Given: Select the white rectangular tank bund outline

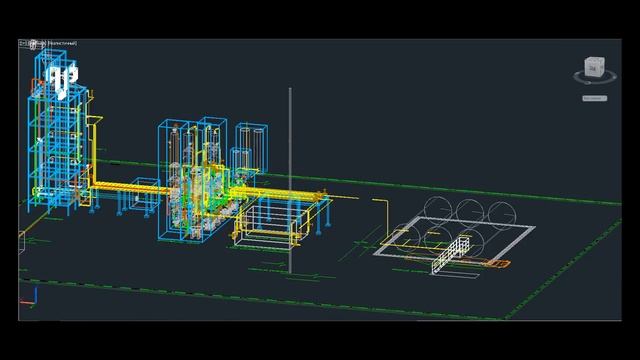Looking at the screenshot, I should pos(454,242).
